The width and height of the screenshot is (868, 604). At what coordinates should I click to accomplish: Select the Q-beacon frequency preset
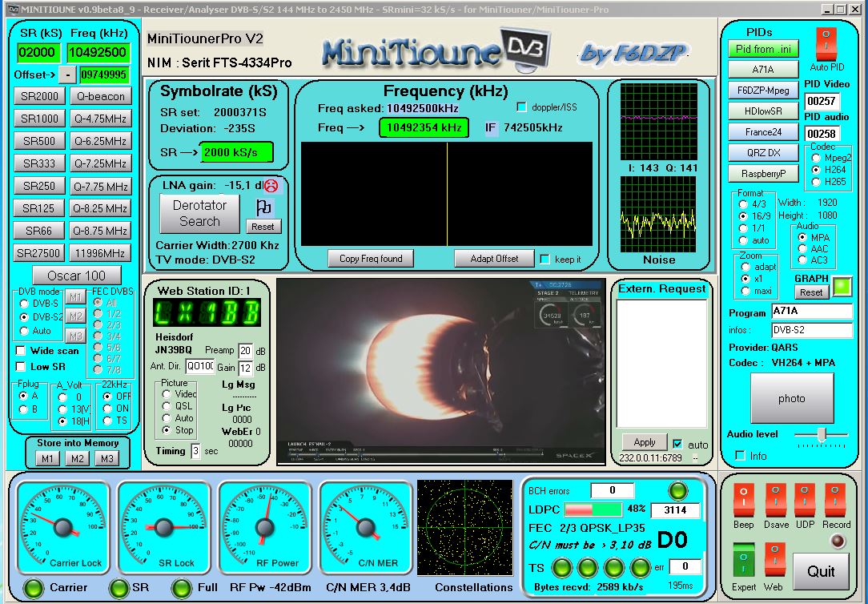click(x=101, y=96)
